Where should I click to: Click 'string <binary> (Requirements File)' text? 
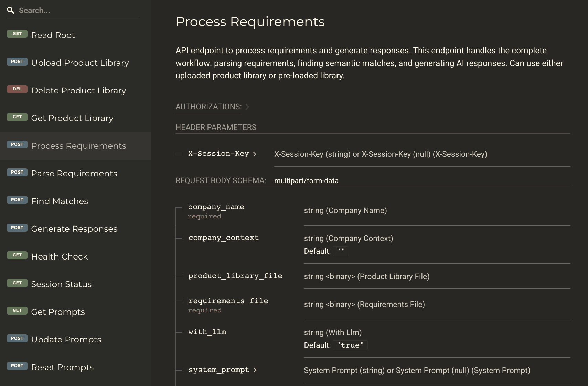[x=364, y=305]
